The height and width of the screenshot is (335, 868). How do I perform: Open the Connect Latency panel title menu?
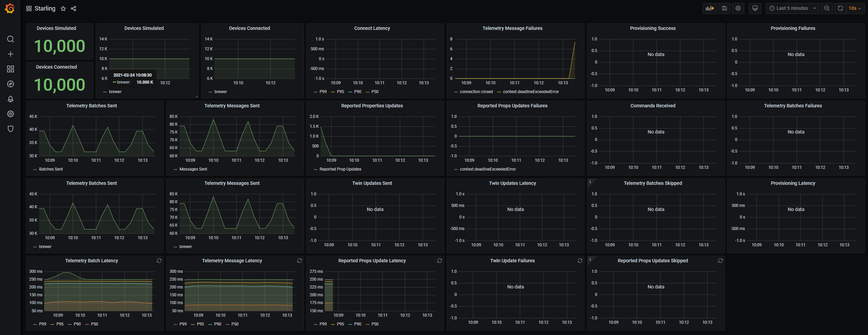coord(372,28)
